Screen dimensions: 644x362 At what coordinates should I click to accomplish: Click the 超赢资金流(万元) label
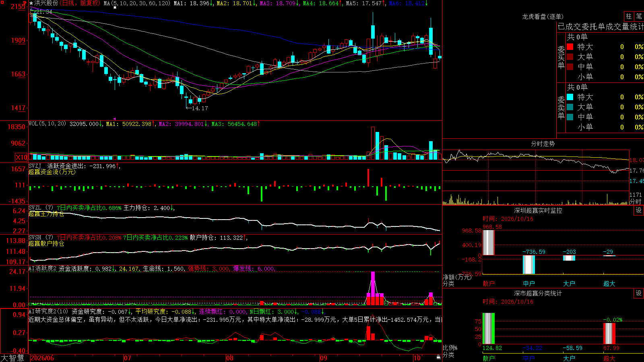click(52, 172)
